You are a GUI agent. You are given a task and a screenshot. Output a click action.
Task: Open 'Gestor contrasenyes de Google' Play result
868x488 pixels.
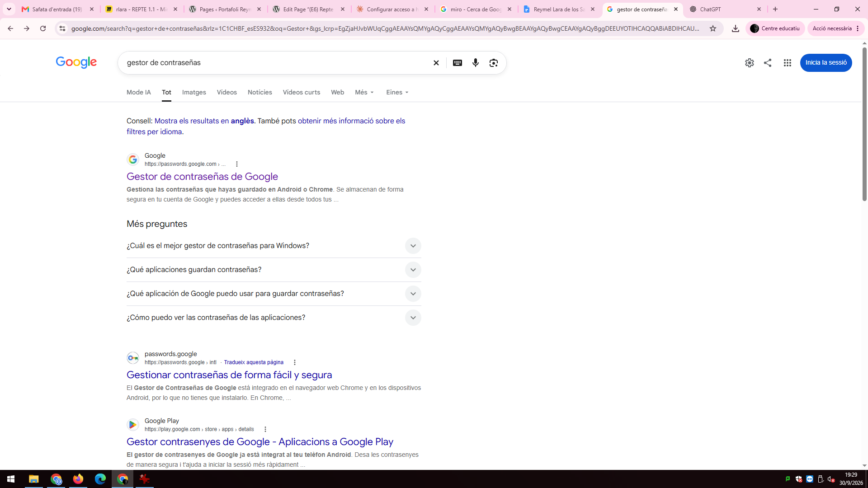click(x=260, y=442)
